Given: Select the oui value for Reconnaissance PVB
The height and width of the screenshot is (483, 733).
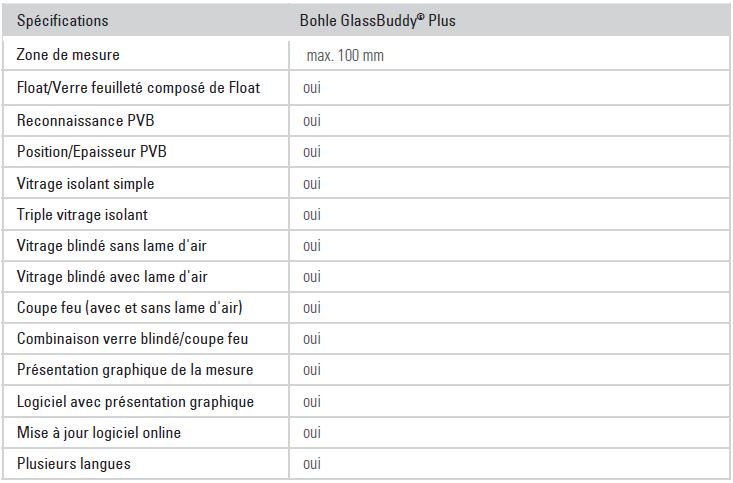Looking at the screenshot, I should coord(312,121).
